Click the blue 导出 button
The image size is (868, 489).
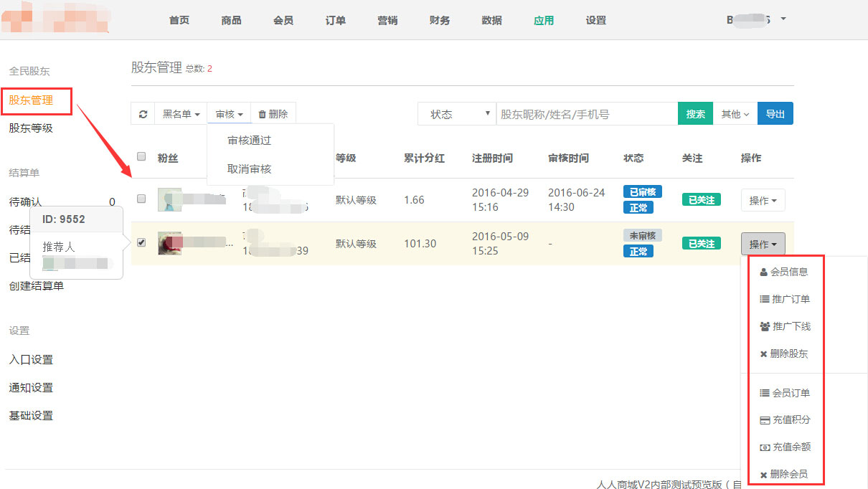click(x=775, y=114)
